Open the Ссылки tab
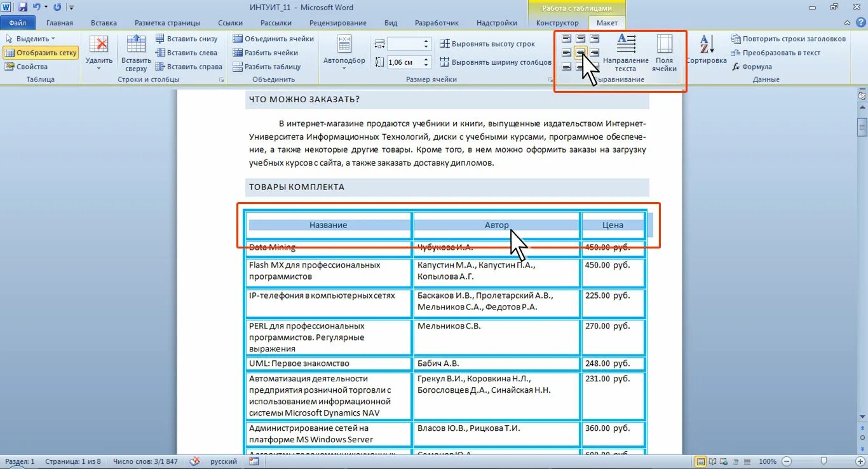The width and height of the screenshot is (868, 469). point(230,23)
